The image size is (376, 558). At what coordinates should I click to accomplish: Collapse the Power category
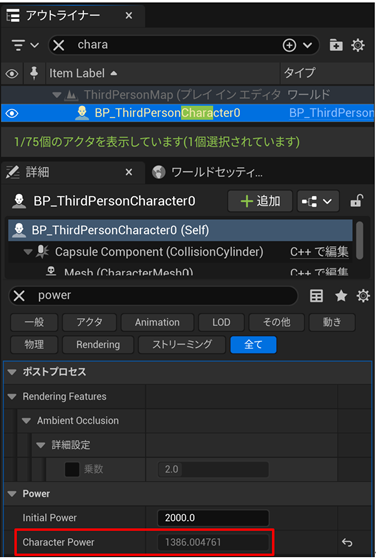12,494
